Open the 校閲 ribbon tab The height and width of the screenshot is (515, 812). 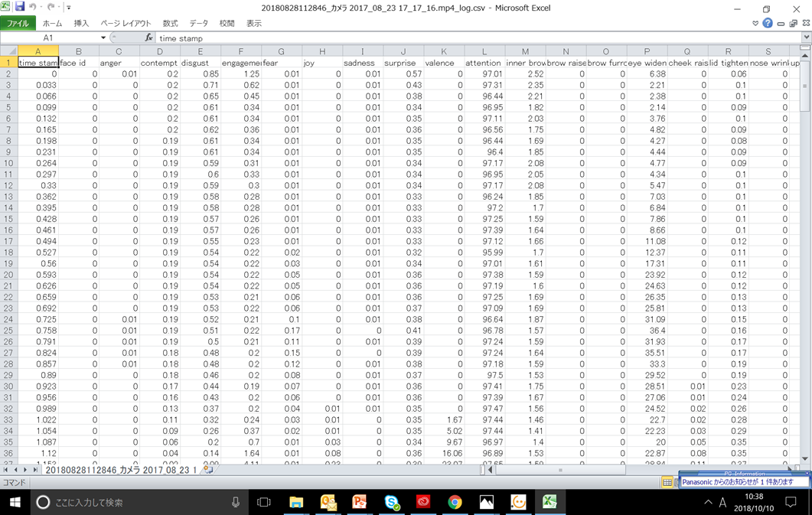click(x=227, y=23)
